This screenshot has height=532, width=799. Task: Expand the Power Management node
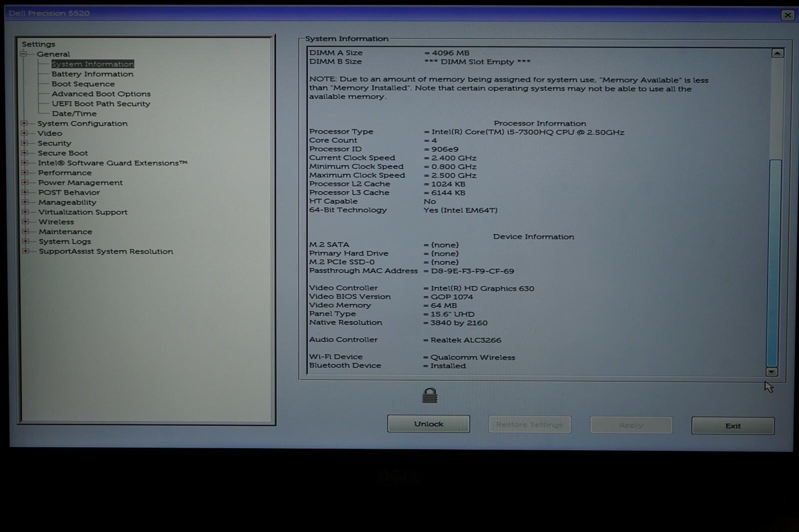(24, 183)
